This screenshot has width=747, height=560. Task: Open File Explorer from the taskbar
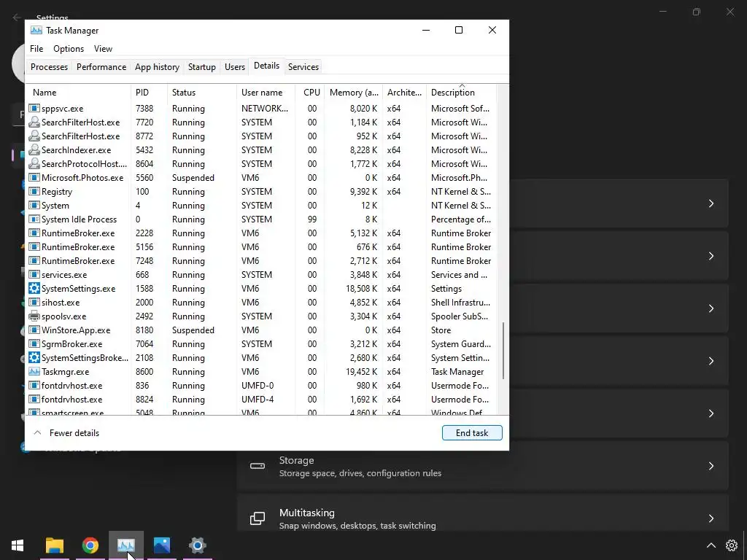(55, 545)
